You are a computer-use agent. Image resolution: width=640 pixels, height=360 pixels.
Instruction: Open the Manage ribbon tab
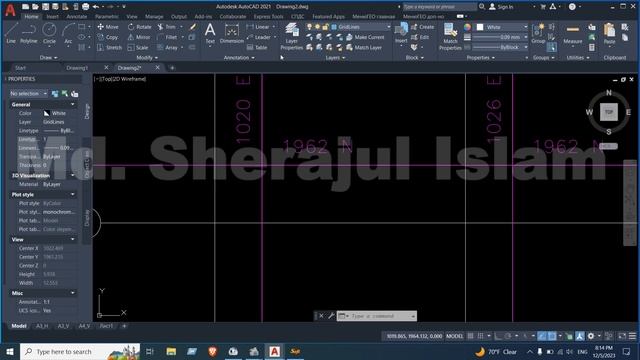tap(154, 17)
